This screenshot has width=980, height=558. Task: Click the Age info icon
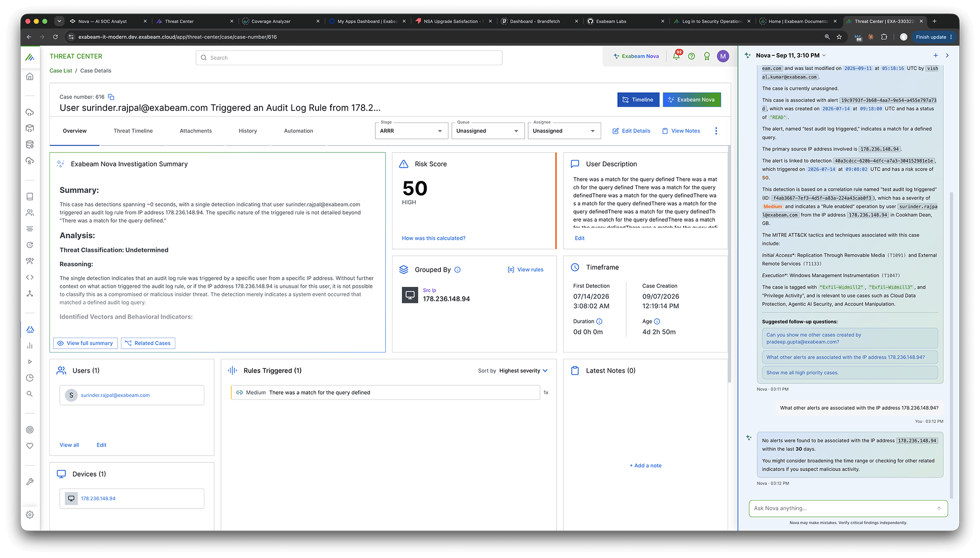(657, 322)
